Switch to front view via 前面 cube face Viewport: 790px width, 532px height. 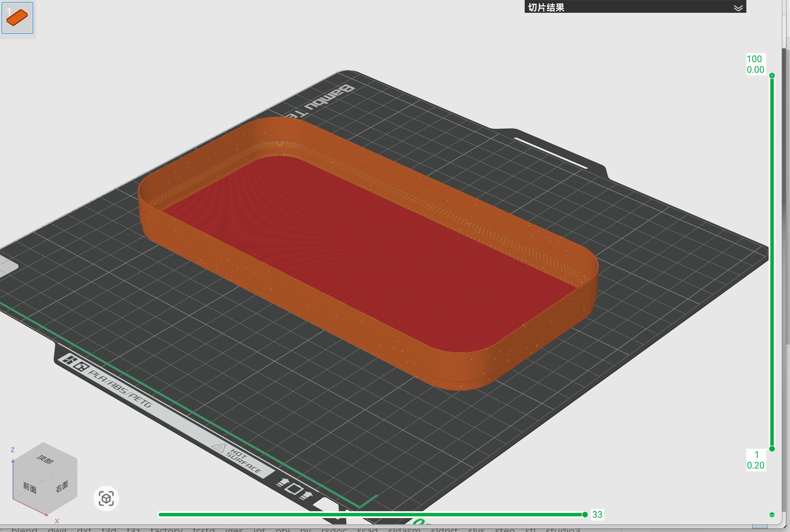[x=30, y=488]
